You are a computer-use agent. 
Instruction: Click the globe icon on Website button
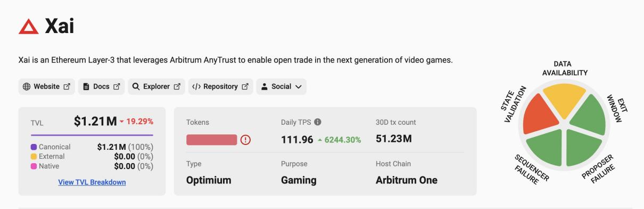click(x=27, y=86)
